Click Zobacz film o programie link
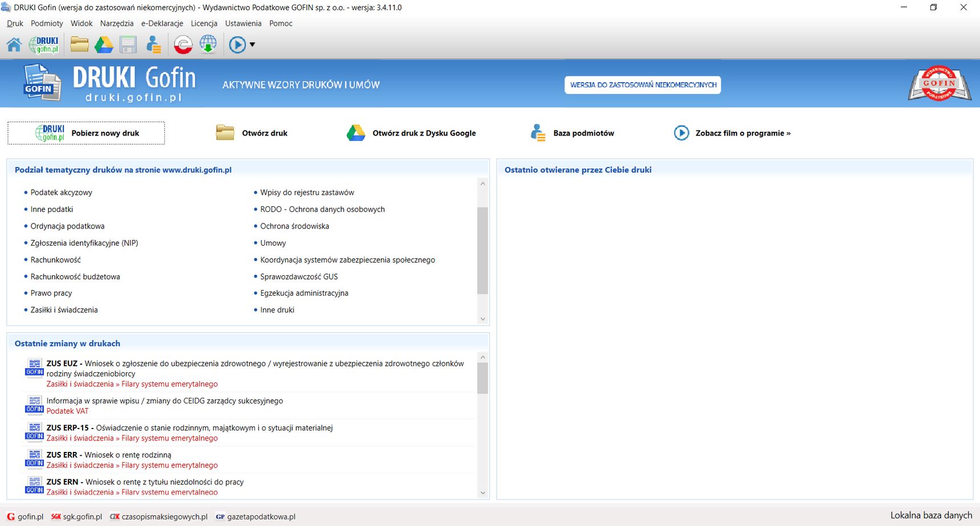The height and width of the screenshot is (526, 980). (732, 133)
